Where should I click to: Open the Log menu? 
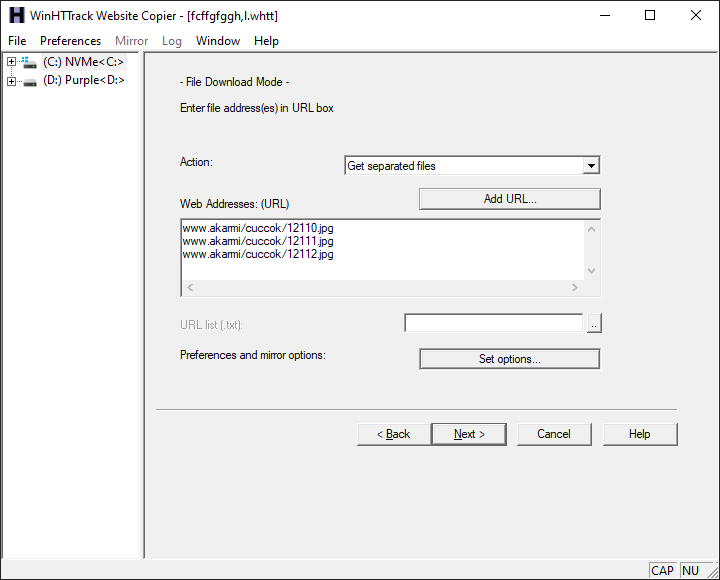[172, 41]
